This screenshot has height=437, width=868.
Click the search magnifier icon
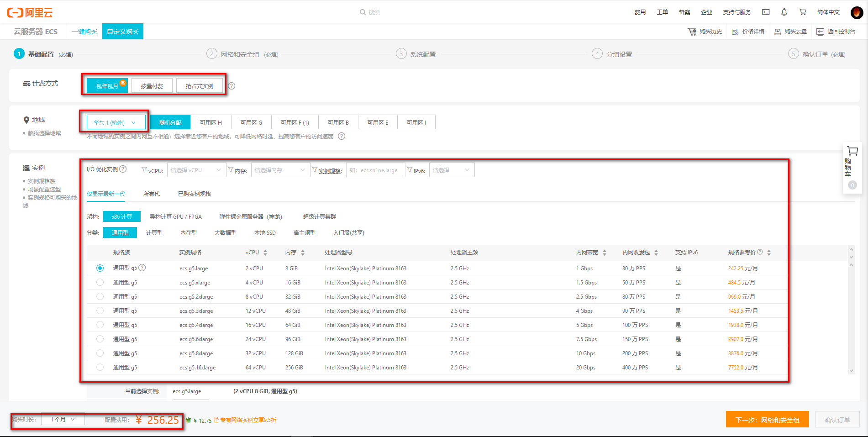363,12
